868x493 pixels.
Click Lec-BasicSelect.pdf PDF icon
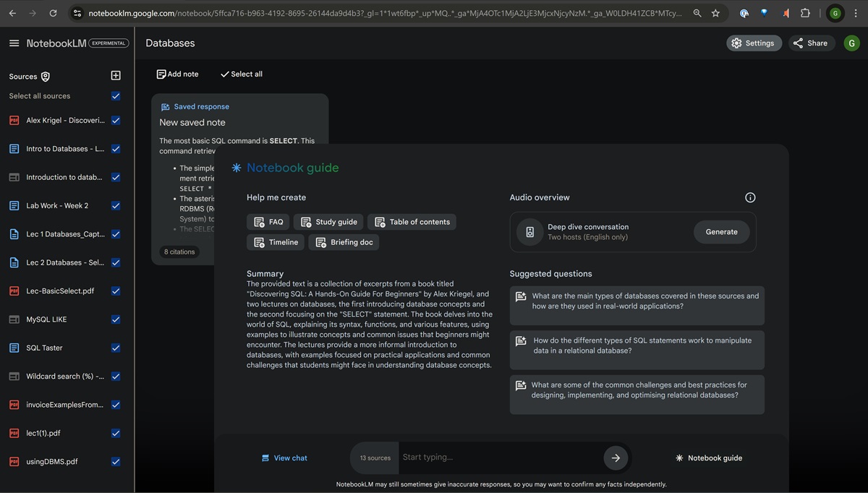coord(14,291)
